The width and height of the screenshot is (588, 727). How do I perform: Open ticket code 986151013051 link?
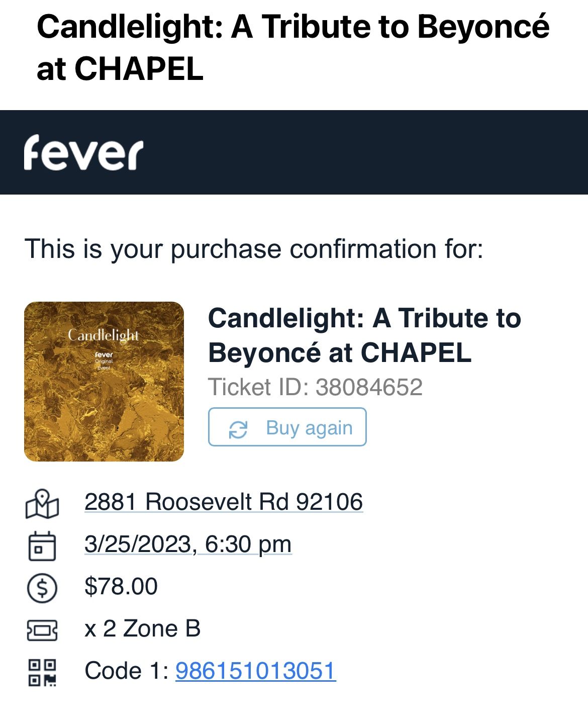[255, 671]
